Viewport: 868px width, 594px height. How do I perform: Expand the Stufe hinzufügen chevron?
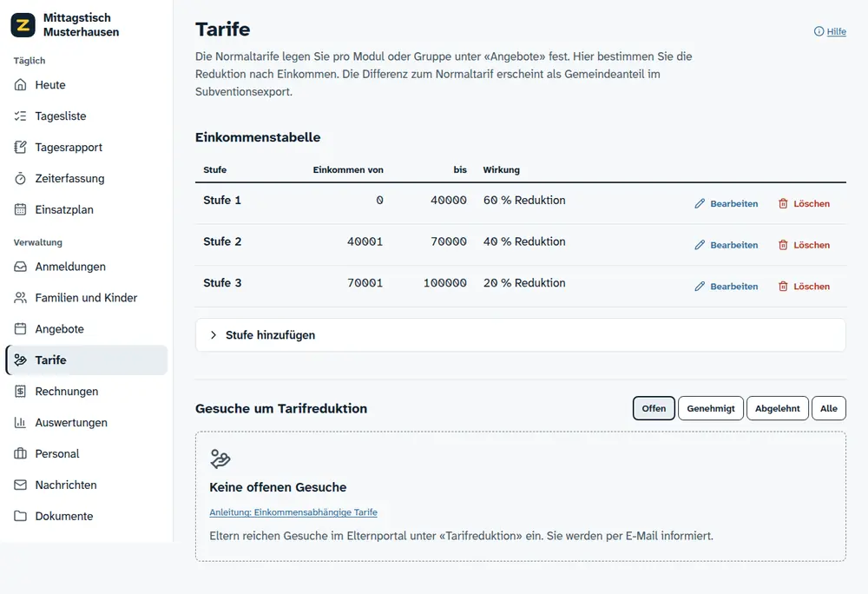[x=214, y=335]
